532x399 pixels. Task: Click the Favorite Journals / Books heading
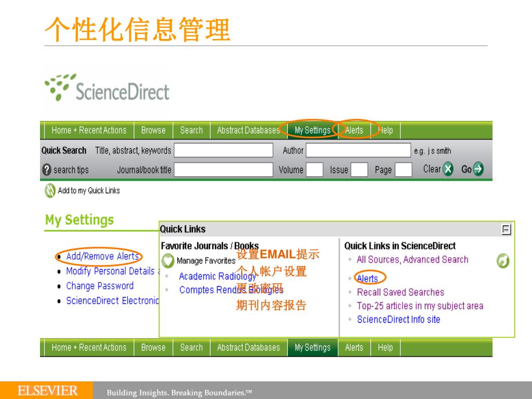point(210,246)
